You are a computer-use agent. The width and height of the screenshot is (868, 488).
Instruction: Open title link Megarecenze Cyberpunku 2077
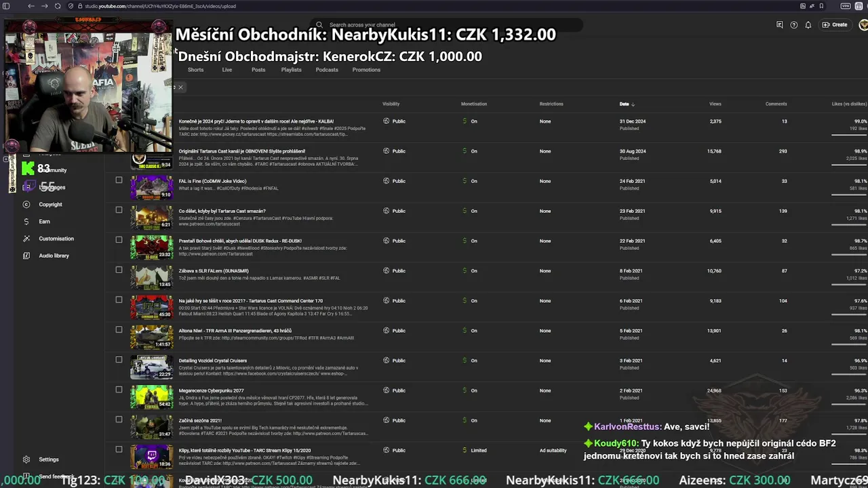point(211,390)
